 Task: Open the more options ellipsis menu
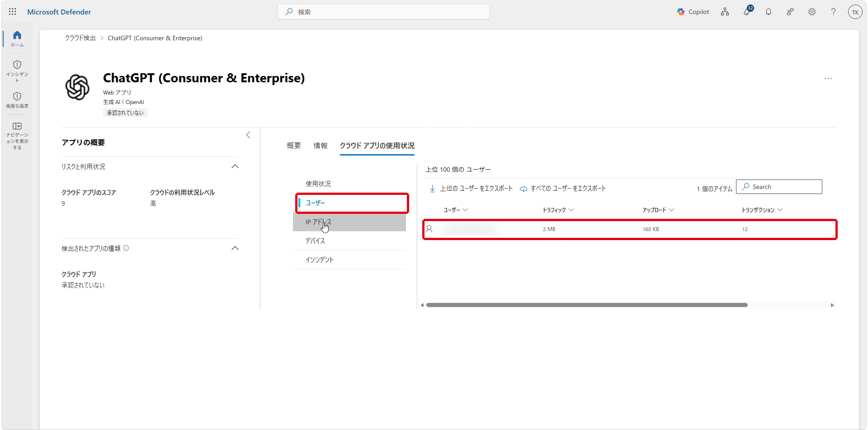point(828,79)
